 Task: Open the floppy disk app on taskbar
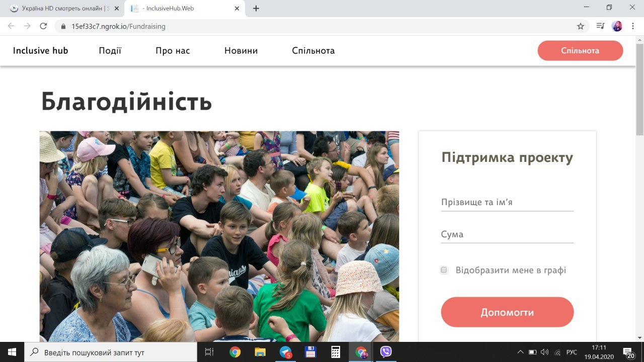pos(310,352)
